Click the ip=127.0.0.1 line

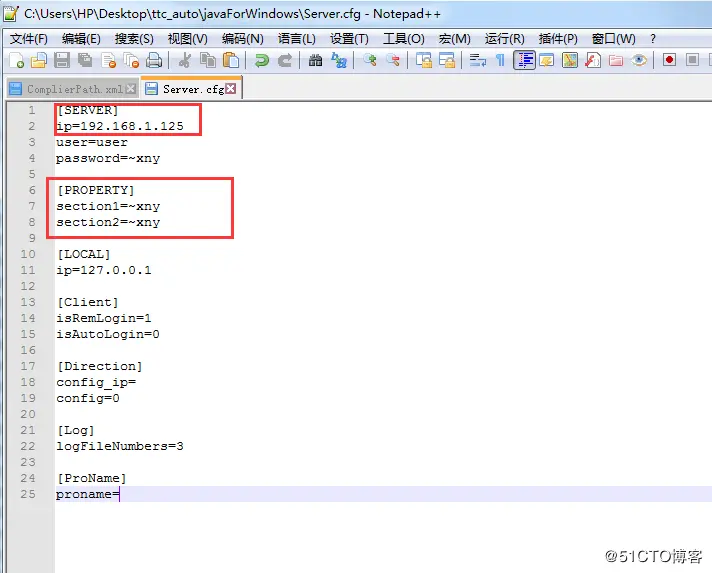104,270
